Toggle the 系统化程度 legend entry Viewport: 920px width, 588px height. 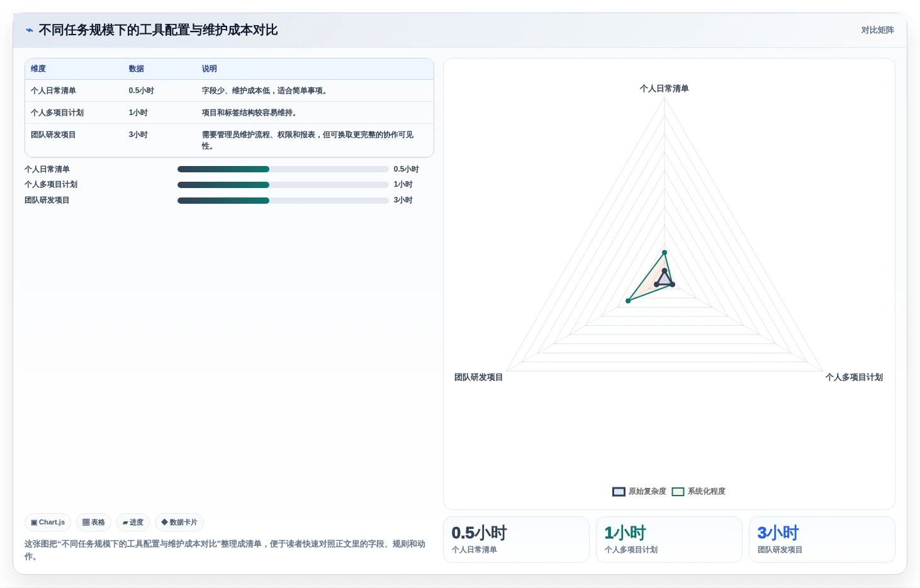698,491
